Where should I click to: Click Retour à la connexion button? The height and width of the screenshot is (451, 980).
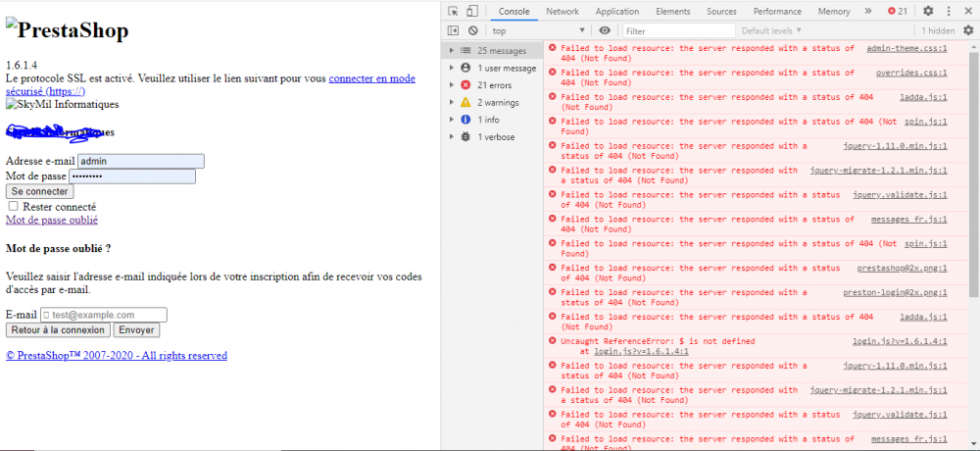tap(58, 330)
